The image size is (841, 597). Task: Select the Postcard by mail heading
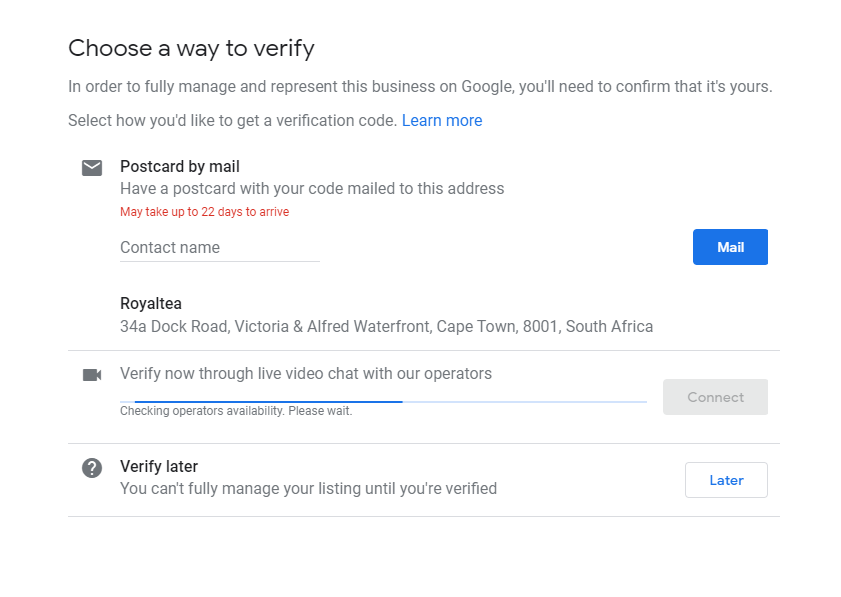point(180,167)
